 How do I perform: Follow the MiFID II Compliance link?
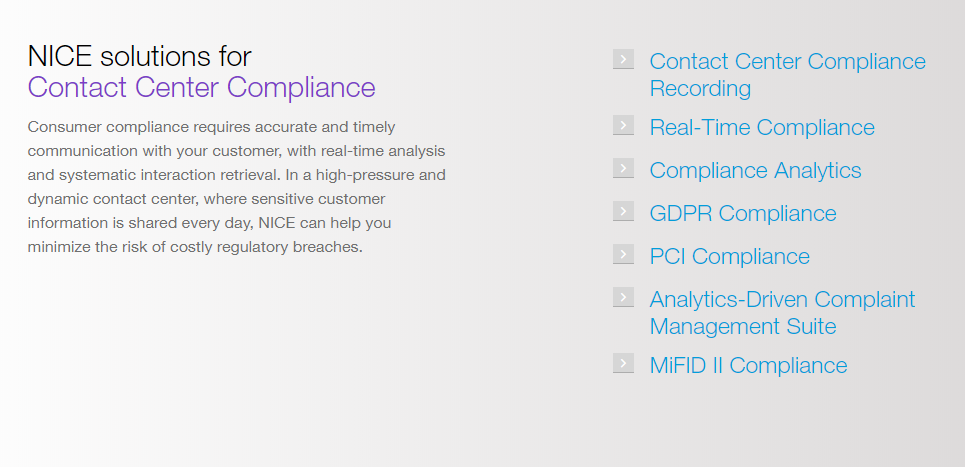(x=748, y=366)
